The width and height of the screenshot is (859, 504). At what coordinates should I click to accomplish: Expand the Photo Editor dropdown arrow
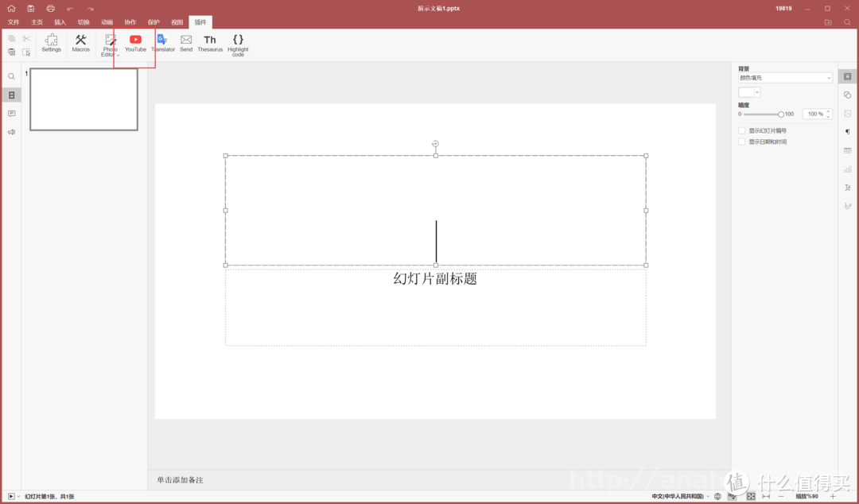coord(118,55)
